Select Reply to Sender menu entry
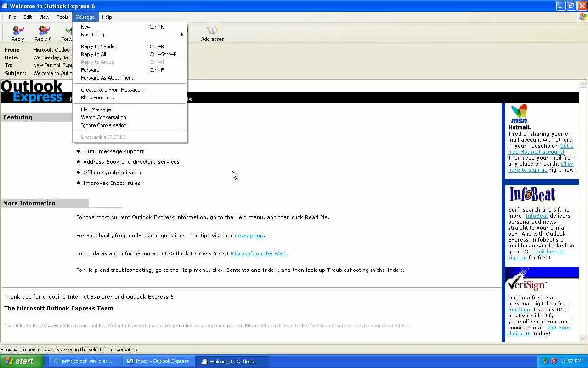The height and width of the screenshot is (368, 588). (130, 46)
